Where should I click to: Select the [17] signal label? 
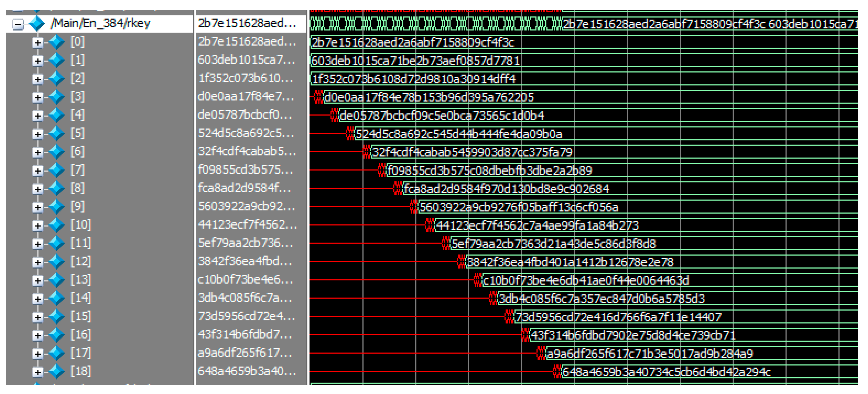81,353
